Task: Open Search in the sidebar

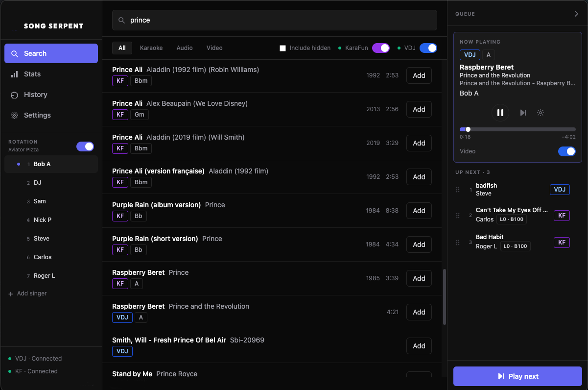Action: 51,53
